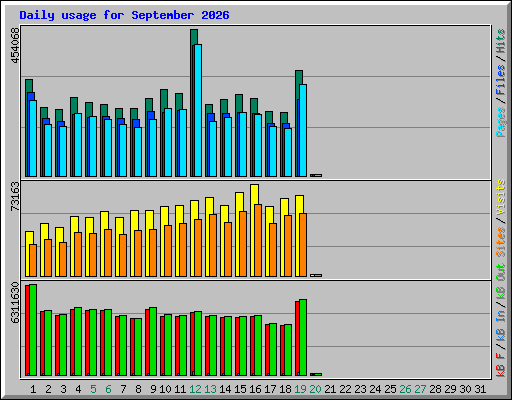Select the orange Sites bar for day 13
The height and width of the screenshot is (400, 512).
213,245
